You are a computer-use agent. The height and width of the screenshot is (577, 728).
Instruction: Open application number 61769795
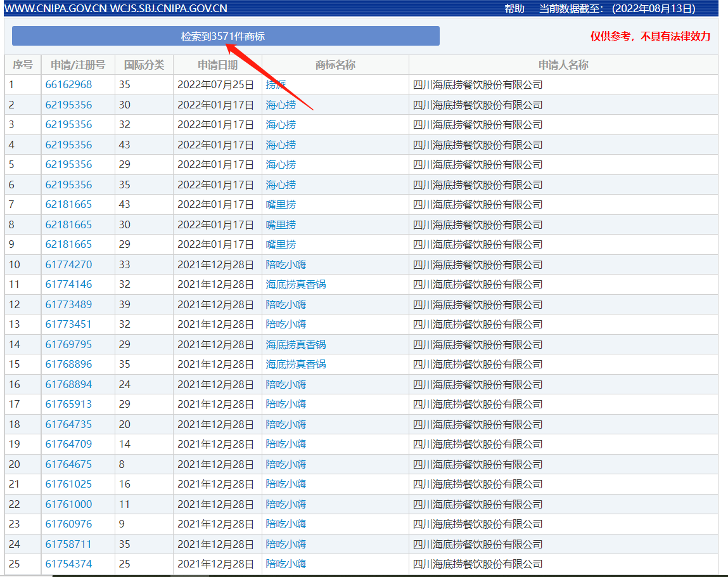coord(68,344)
